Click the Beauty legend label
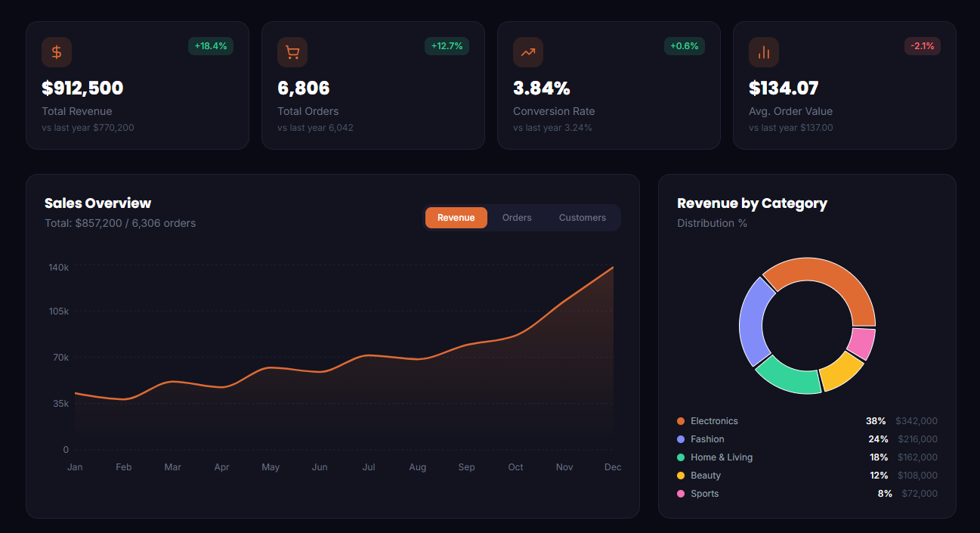 pos(706,476)
